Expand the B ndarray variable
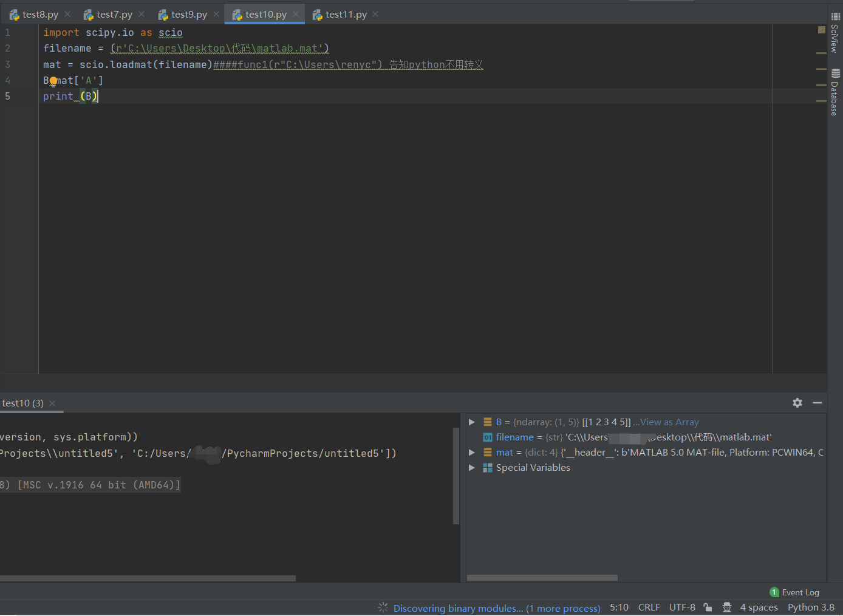The image size is (843, 616). pos(472,422)
